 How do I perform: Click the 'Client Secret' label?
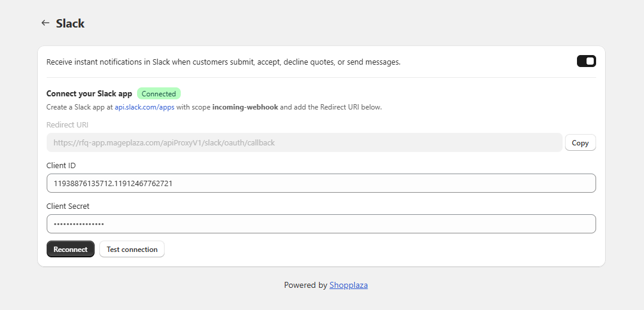[x=68, y=206]
